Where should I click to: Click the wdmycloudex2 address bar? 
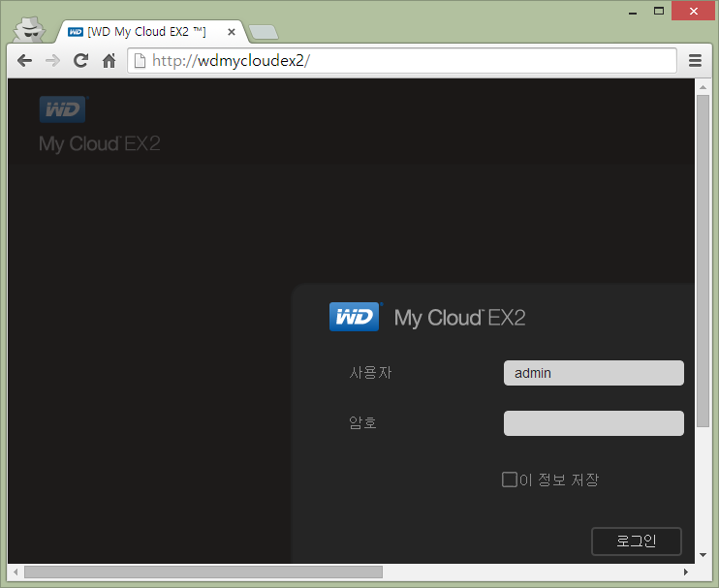(407, 60)
